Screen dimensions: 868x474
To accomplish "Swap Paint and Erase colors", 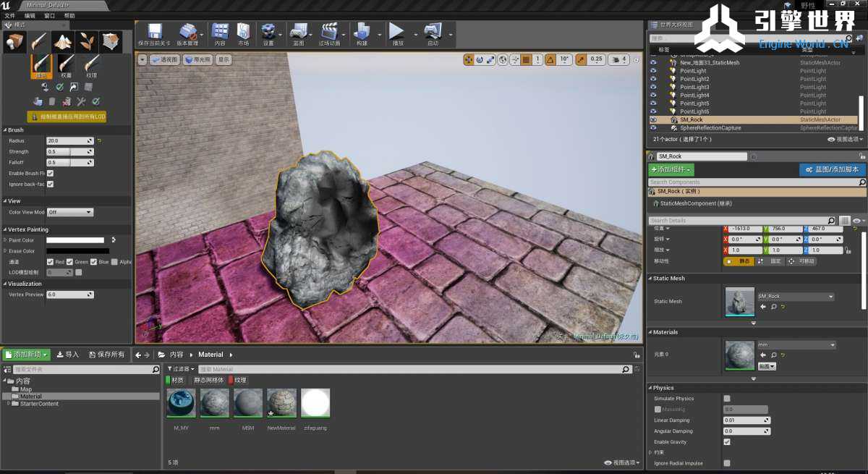I will (x=114, y=240).
